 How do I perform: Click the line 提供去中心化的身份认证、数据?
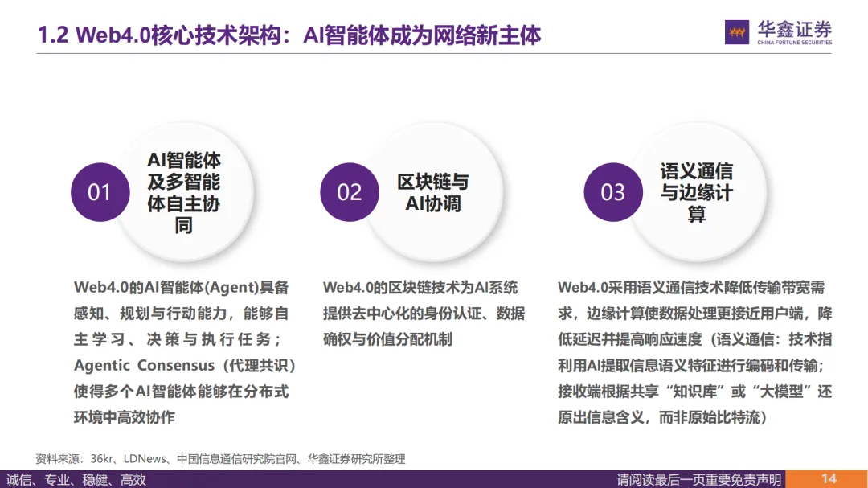pos(424,314)
